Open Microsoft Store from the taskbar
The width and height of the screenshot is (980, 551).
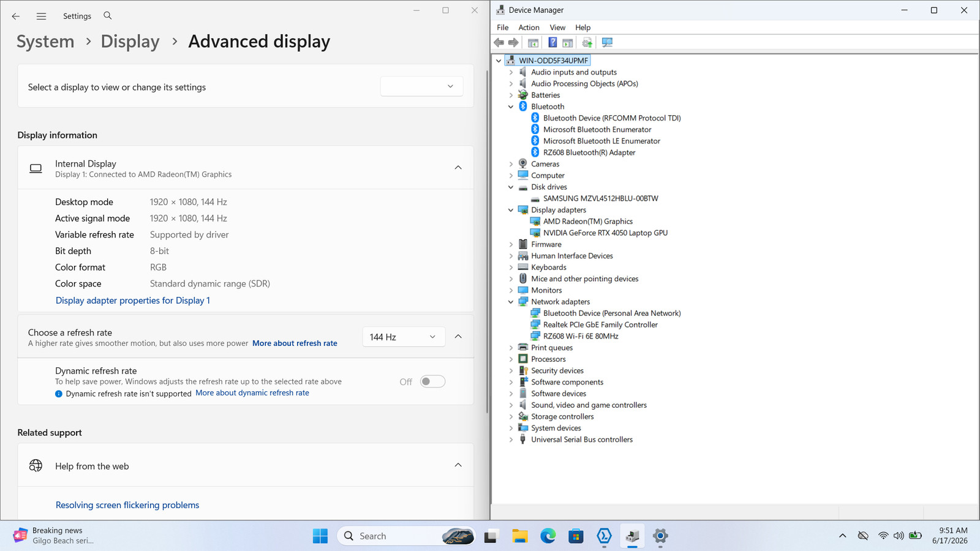coord(576,536)
